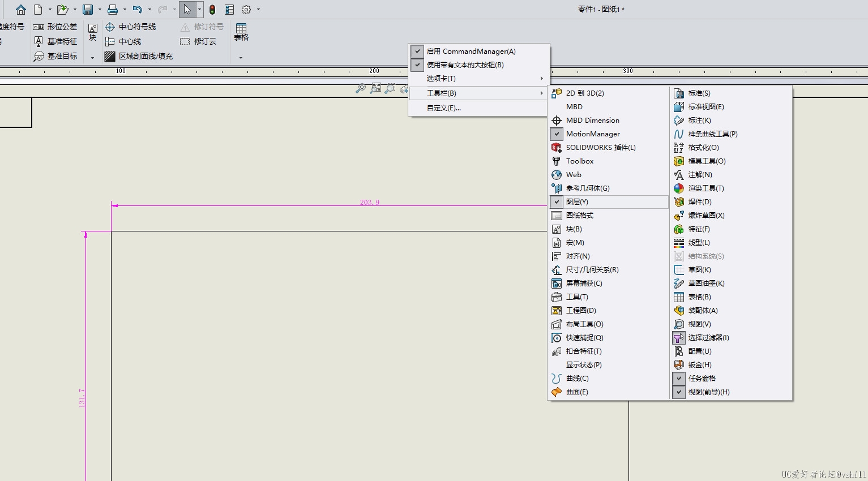Enable the MBD Dimension toolbar
This screenshot has width=868, height=481.
[x=609, y=120]
